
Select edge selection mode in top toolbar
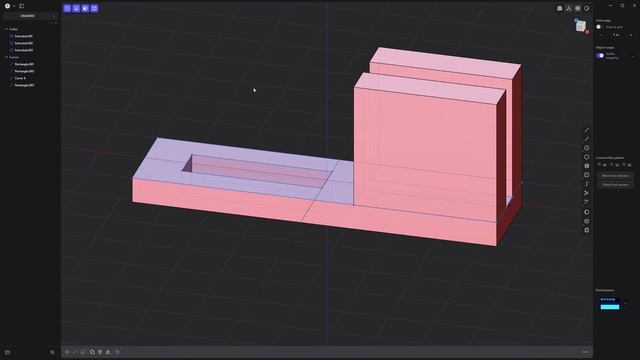(76, 8)
